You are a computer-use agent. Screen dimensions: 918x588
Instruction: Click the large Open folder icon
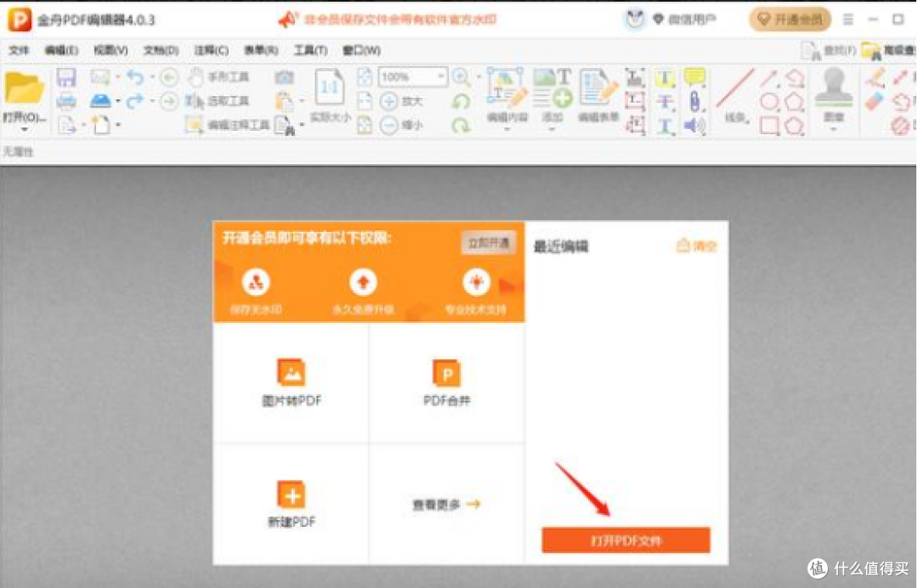pyautogui.click(x=24, y=89)
